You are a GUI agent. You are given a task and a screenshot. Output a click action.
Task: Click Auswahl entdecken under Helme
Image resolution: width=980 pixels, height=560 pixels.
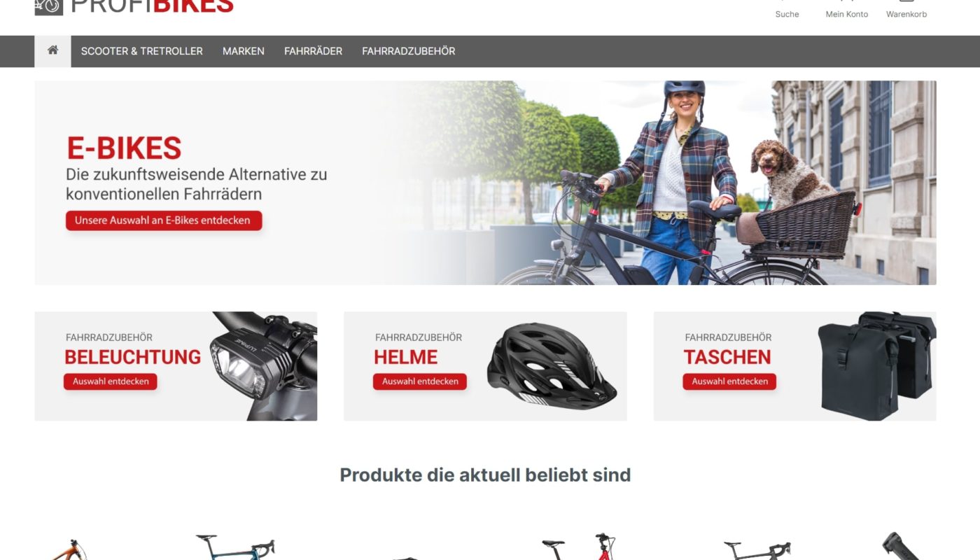click(420, 381)
